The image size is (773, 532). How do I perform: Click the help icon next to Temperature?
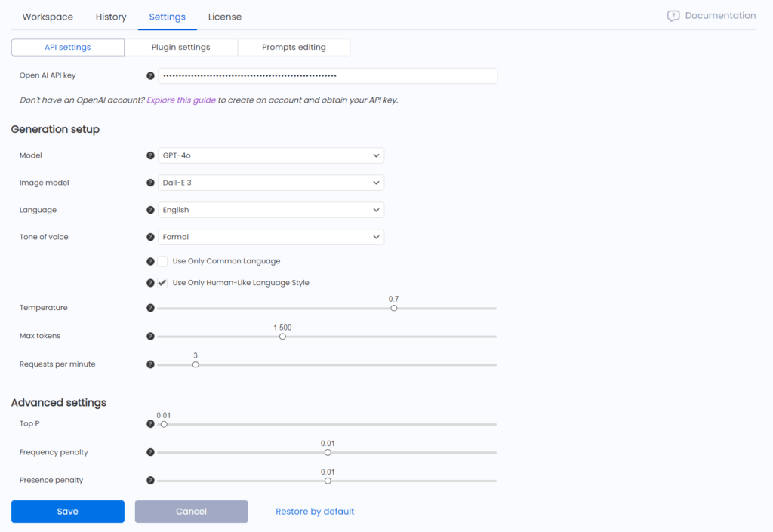pyautogui.click(x=150, y=308)
